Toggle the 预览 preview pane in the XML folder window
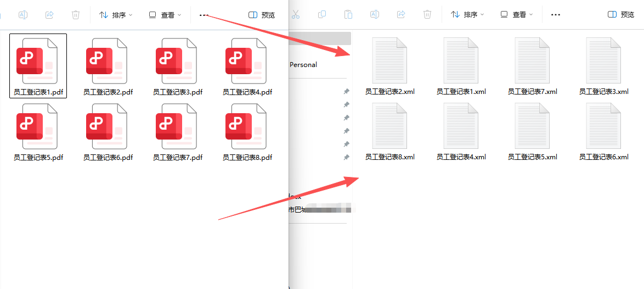Image resolution: width=644 pixels, height=289 pixels. pos(620,14)
